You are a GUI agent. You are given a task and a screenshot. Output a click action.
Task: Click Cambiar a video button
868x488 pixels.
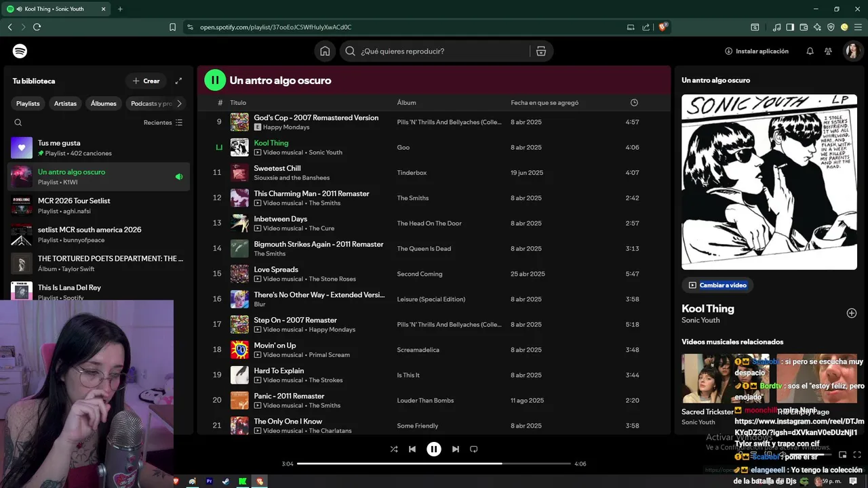coord(717,285)
